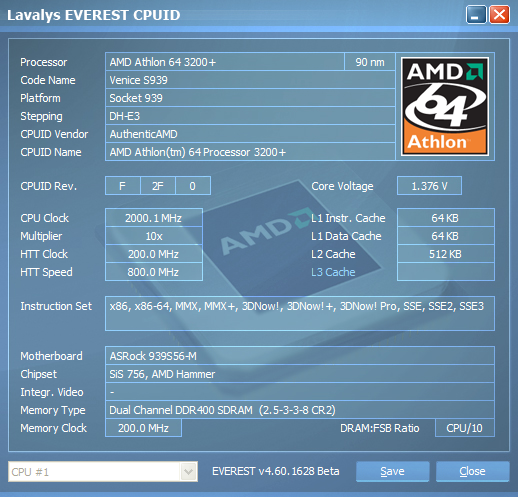Click the Code Name label
The image size is (518, 497).
point(48,80)
